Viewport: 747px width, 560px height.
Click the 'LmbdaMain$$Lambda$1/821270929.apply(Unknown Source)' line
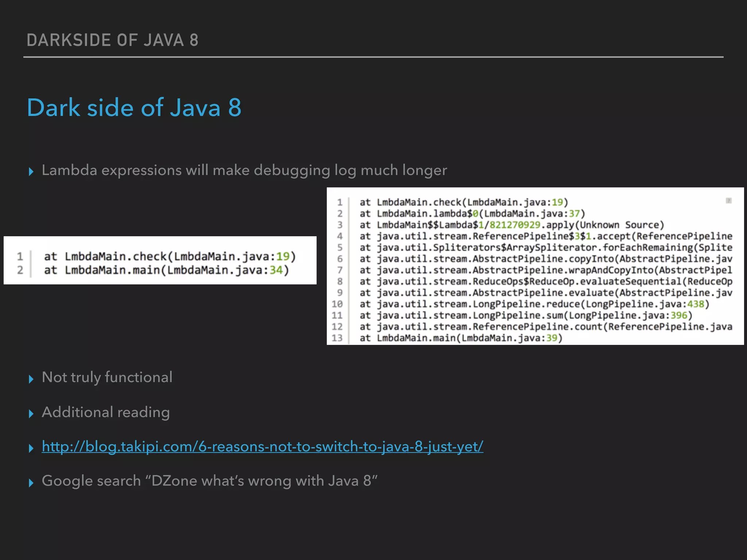click(x=512, y=225)
